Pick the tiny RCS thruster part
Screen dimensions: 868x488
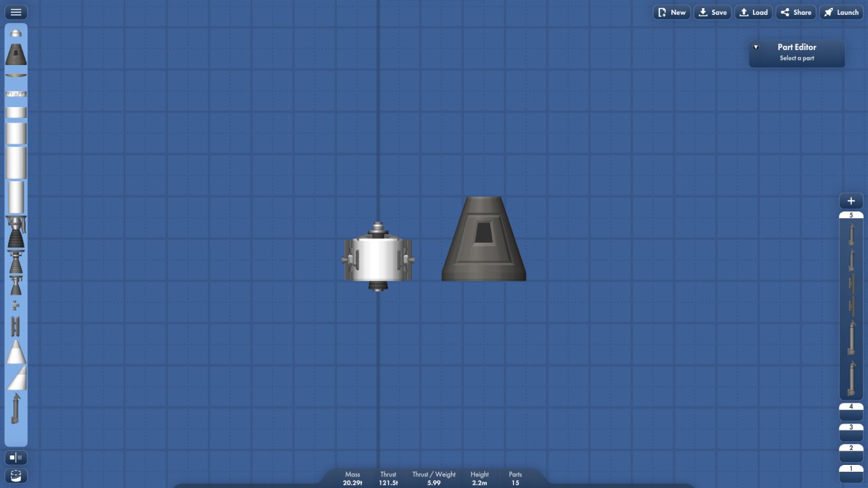point(16,306)
